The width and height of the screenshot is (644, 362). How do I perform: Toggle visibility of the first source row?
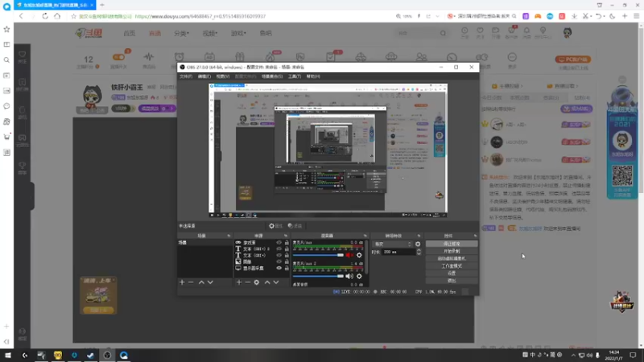(x=279, y=243)
